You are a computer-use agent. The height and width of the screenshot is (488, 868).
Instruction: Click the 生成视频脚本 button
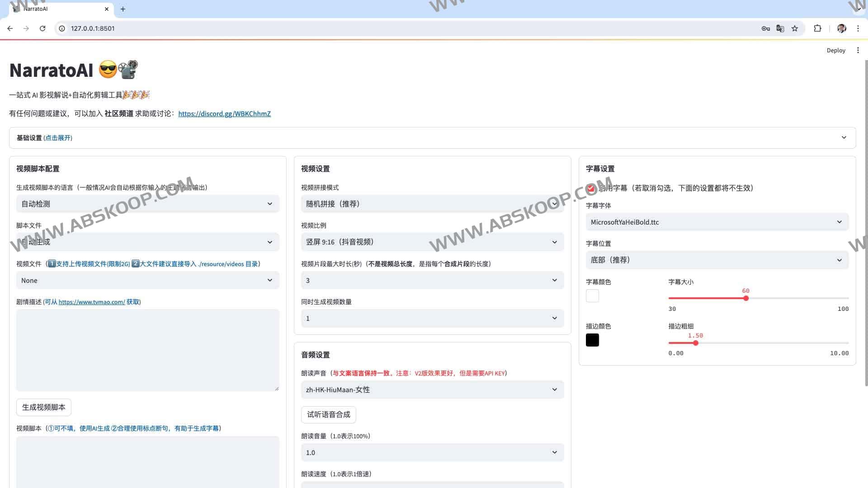43,407
